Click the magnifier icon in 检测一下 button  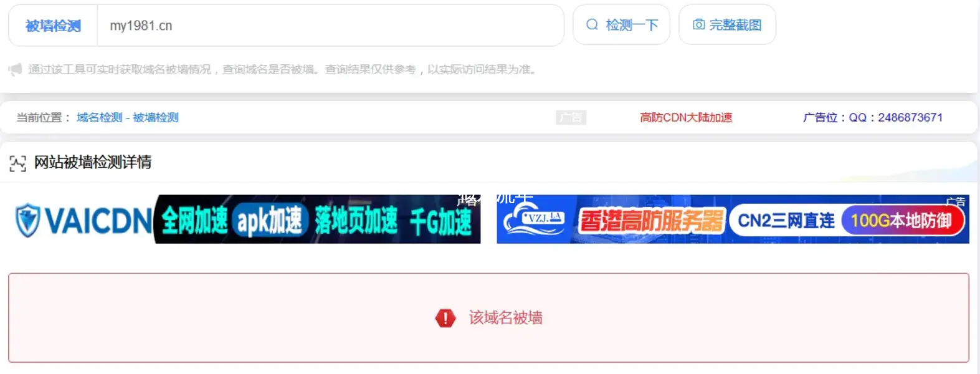(x=592, y=25)
